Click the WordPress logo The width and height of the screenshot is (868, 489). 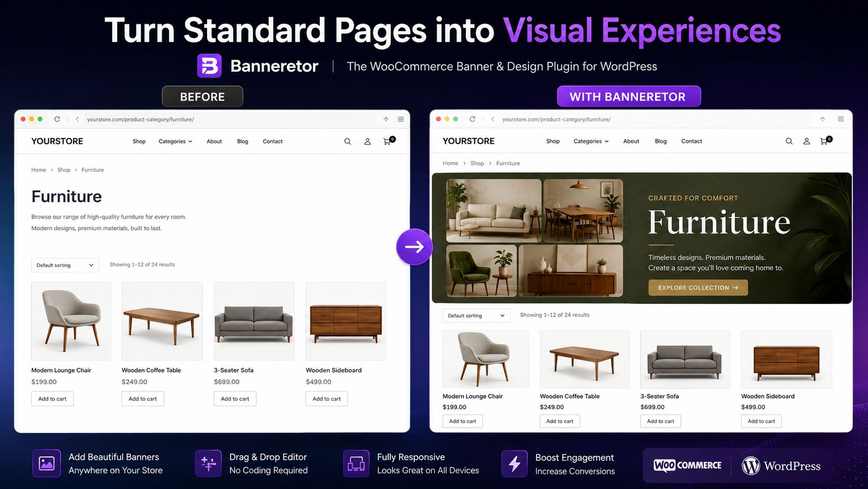(781, 466)
